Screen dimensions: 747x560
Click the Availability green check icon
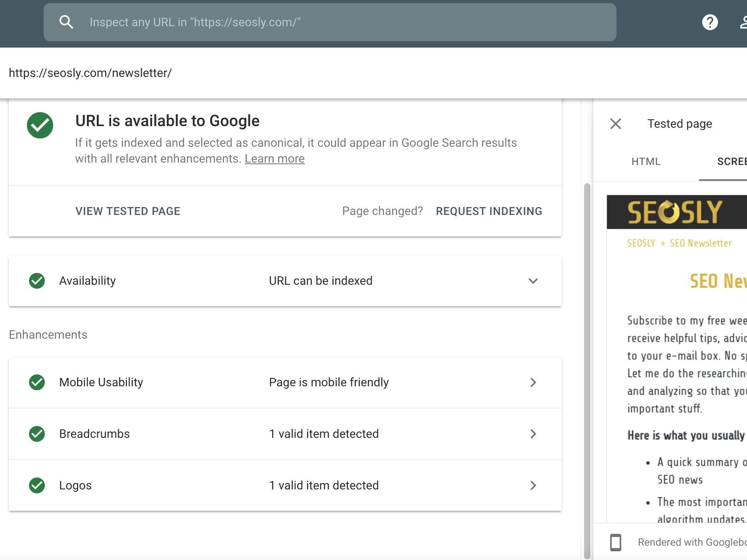(x=37, y=281)
